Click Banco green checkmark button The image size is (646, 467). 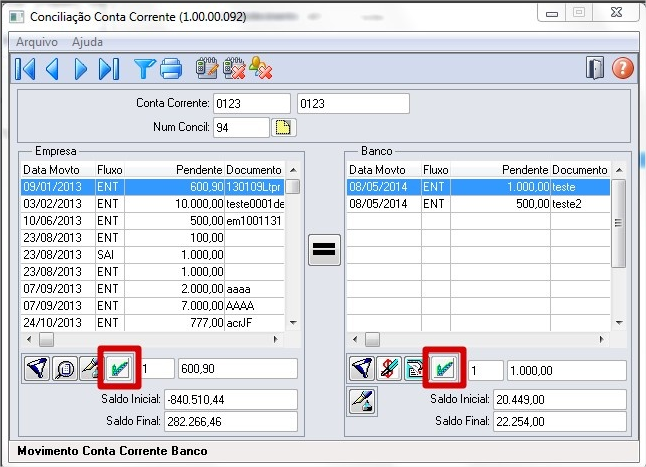click(444, 369)
